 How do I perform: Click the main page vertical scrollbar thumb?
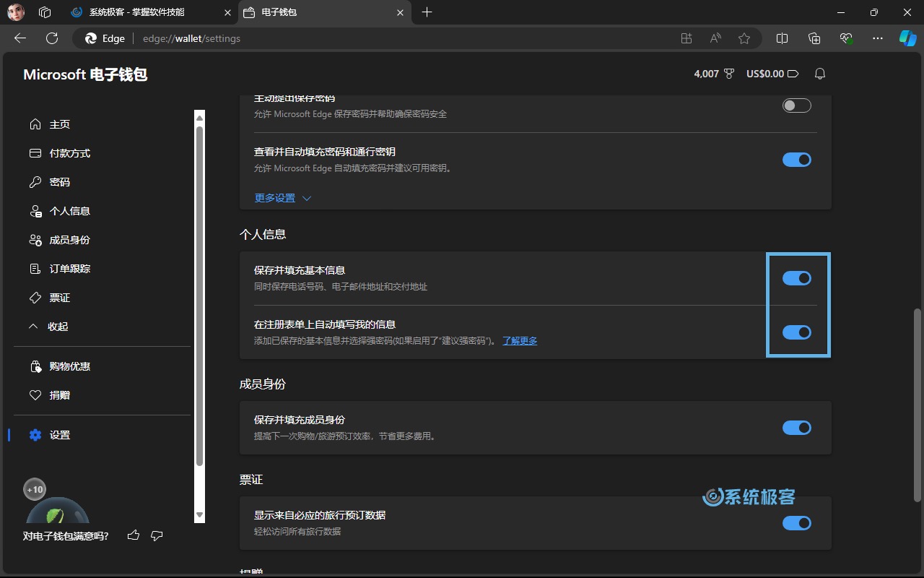[x=918, y=405]
